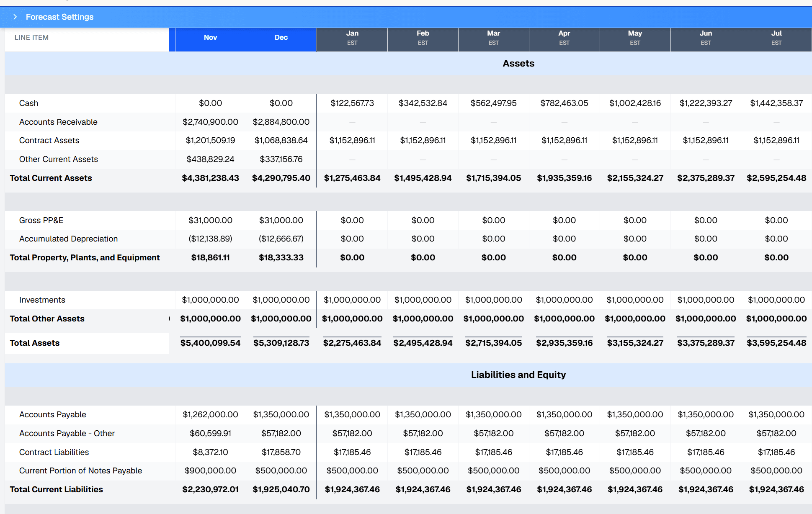This screenshot has height=514, width=812.
Task: Click Dec Other Current Assets $337,156.76
Action: 281,159
